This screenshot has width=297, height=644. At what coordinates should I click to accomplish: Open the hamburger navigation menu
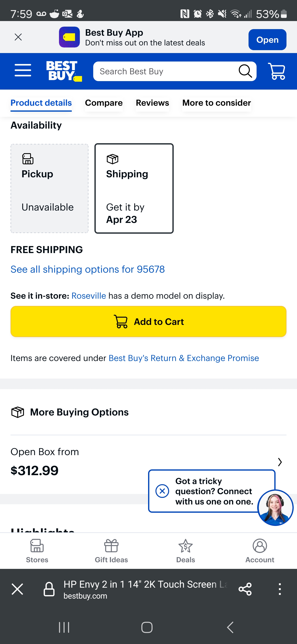click(23, 70)
